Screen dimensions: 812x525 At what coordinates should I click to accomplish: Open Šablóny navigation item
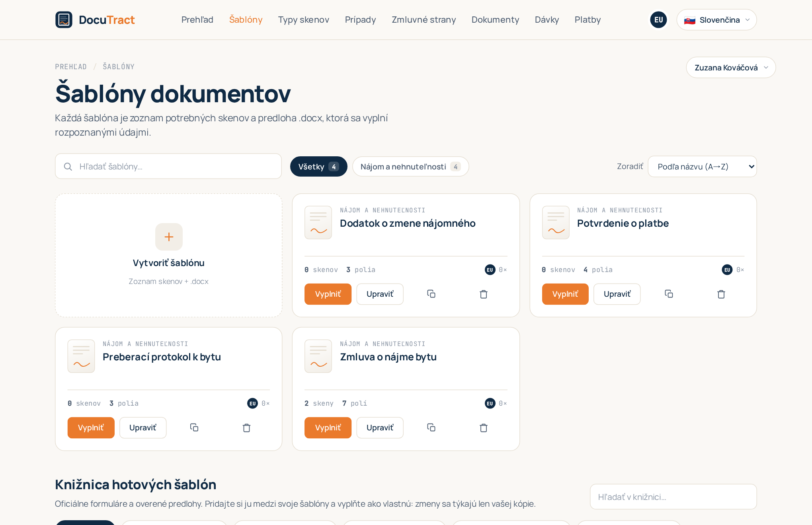pos(246,19)
